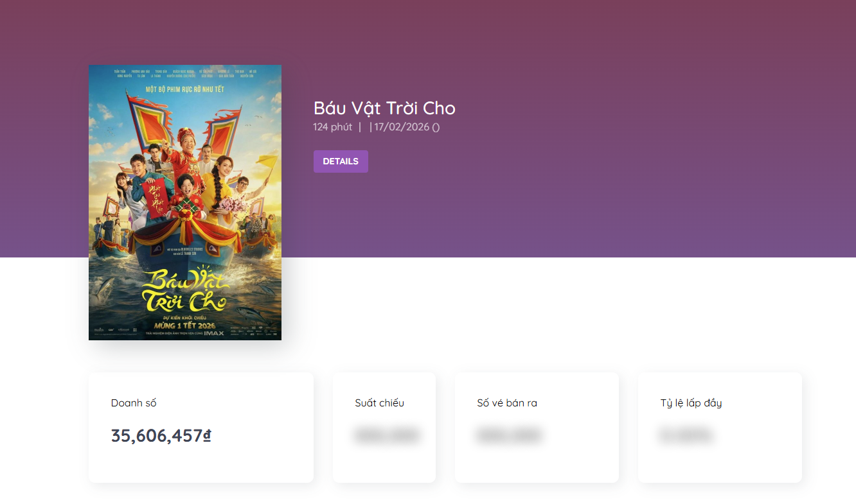Click the Mùng 1 Tết 2026 poster text

(184, 325)
